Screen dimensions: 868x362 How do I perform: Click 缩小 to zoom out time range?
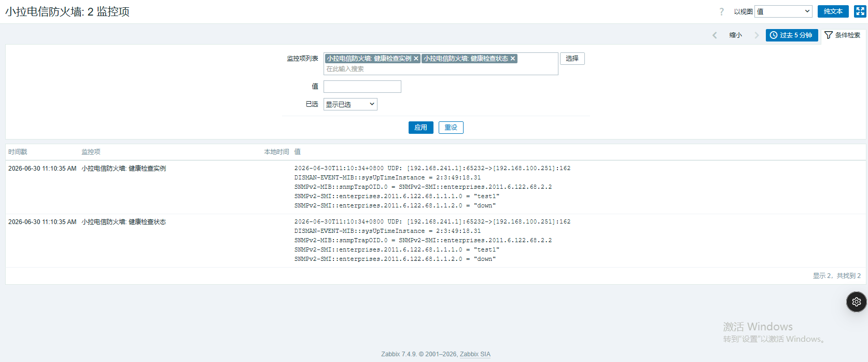tap(735, 35)
